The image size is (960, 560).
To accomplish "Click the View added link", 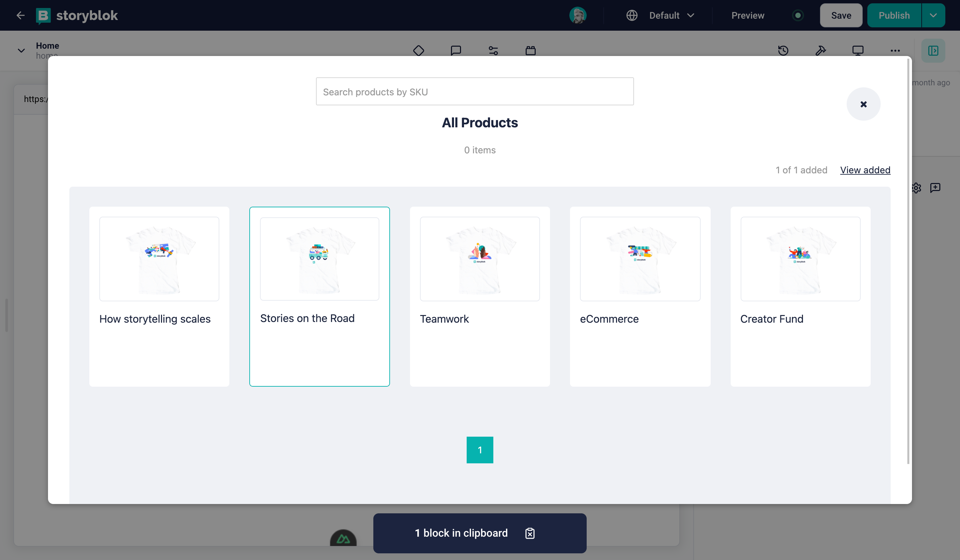I will pyautogui.click(x=865, y=170).
